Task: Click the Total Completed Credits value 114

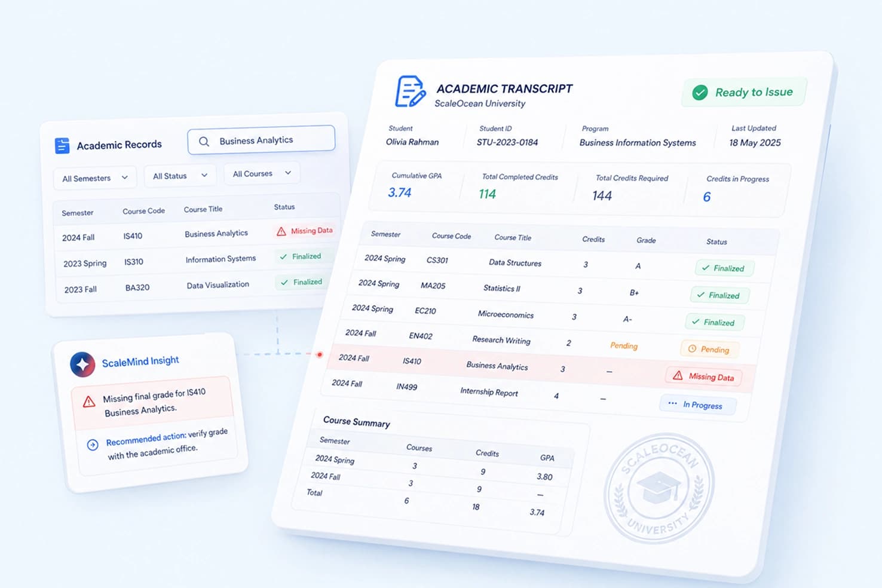Action: tap(487, 194)
